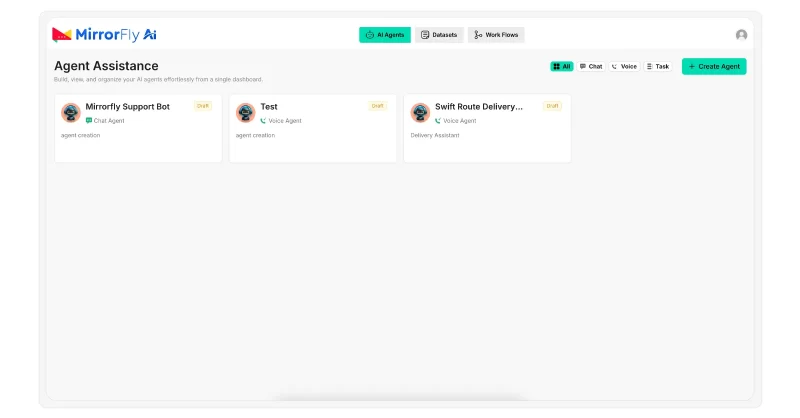Viewport: 800px width, 418px height.
Task: Click "agent creation" text on Mirrorfly Support Bot card
Action: tap(81, 135)
